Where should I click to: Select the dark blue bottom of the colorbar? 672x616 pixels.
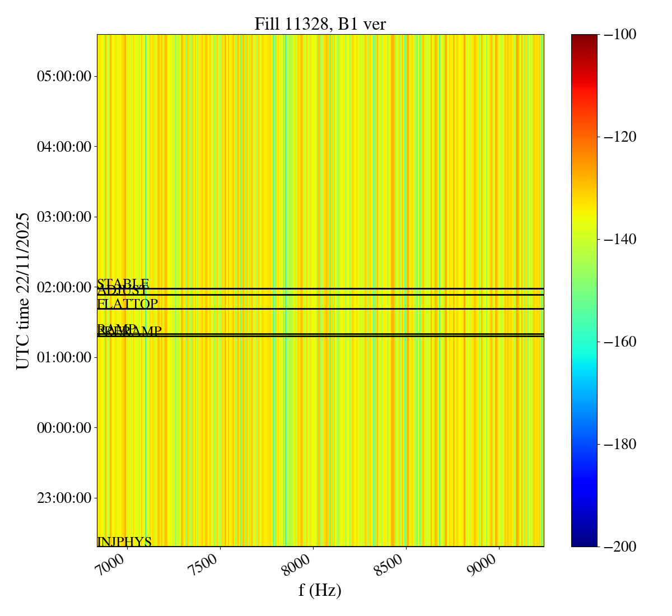coord(584,543)
